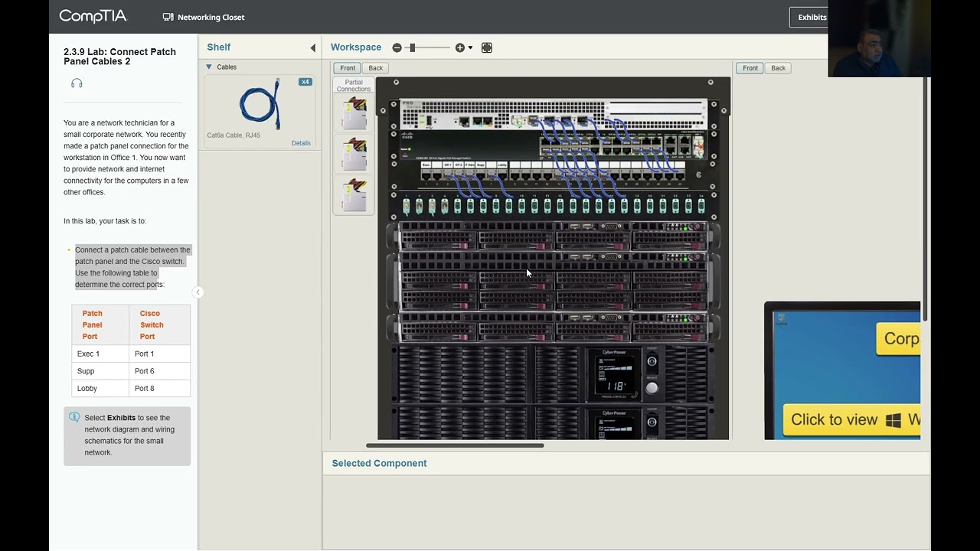Click the x4 cable quantity badge
Screen dimensions: 980x551
(305, 82)
